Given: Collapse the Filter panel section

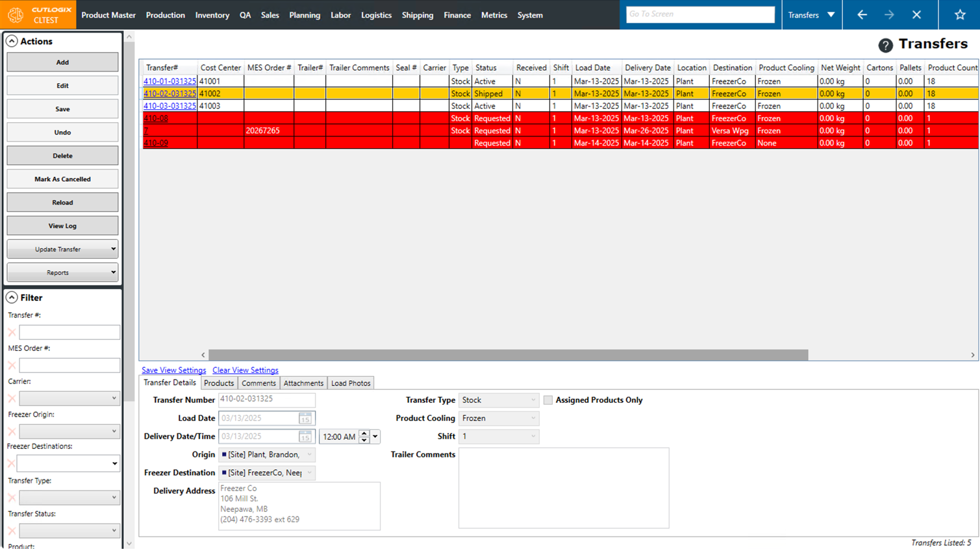Looking at the screenshot, I should coord(12,298).
